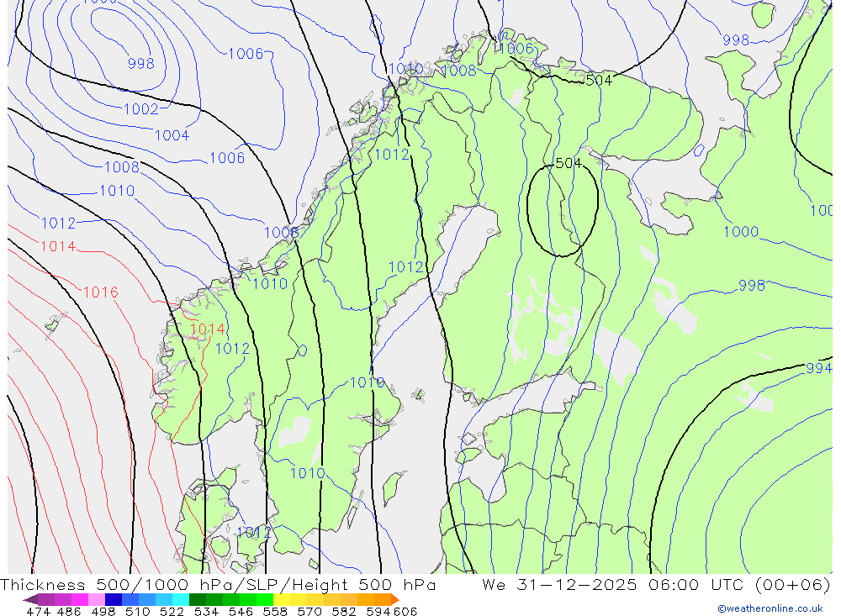Click the dark blue legend swatch

(114, 599)
